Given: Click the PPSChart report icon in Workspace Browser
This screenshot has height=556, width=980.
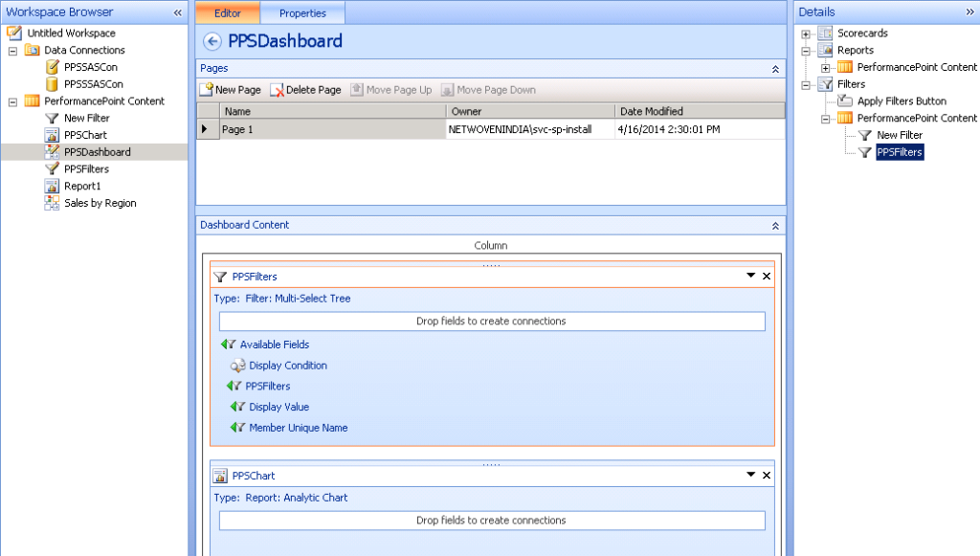Looking at the screenshot, I should [52, 134].
